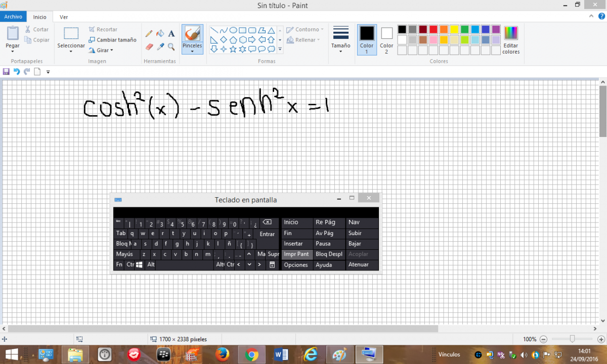Viewport: 607px width, 364px height.
Task: Open Google Chrome from the taskbar
Action: (x=251, y=355)
